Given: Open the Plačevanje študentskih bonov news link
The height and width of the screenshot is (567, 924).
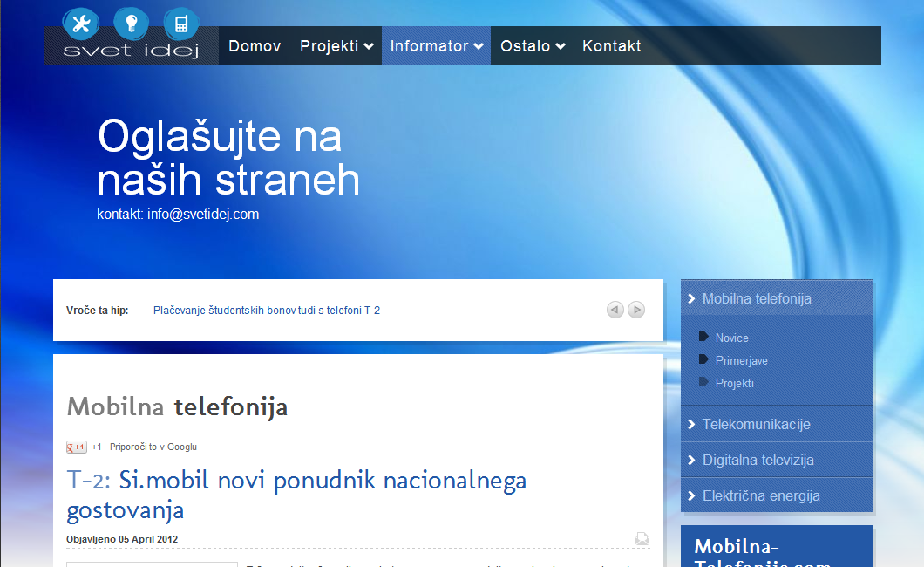Looking at the screenshot, I should (267, 310).
